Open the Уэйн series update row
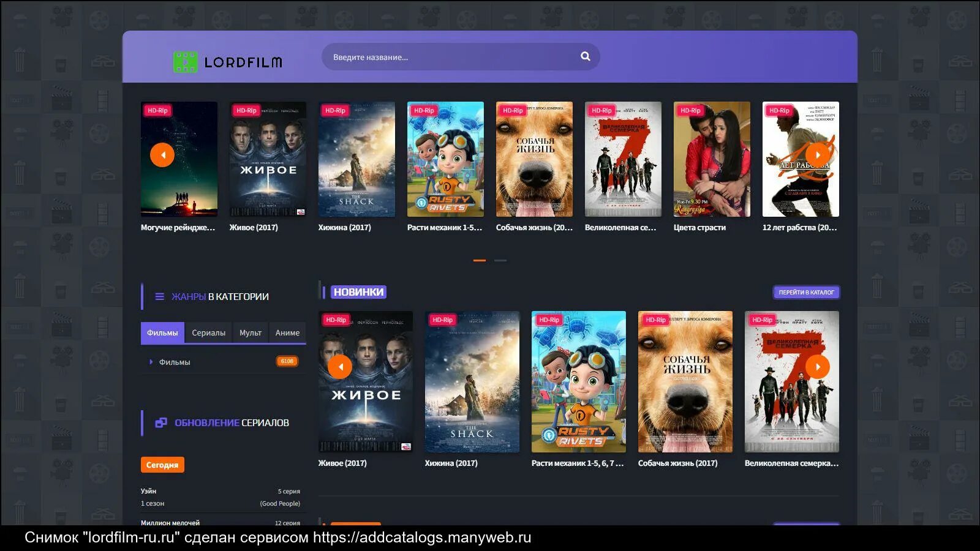Viewport: 980px width, 551px height. 221,497
